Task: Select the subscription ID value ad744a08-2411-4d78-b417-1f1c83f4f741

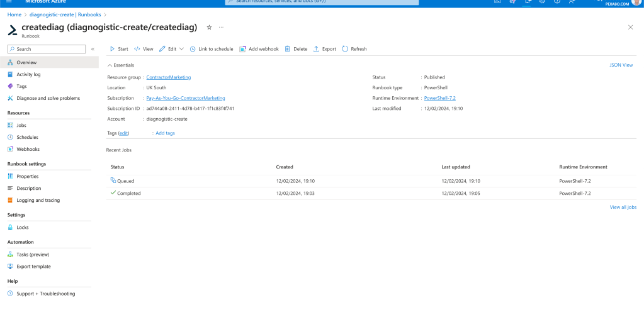Action: point(191,108)
